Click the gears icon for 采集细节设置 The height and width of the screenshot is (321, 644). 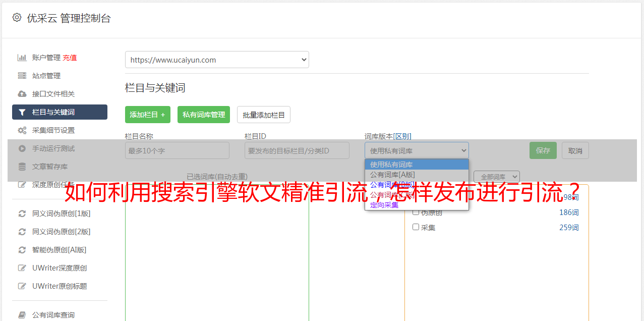tap(22, 130)
